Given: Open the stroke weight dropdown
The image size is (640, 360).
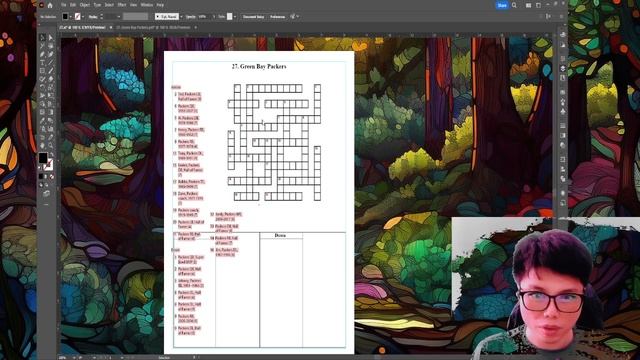Looking at the screenshot, I should pos(119,17).
